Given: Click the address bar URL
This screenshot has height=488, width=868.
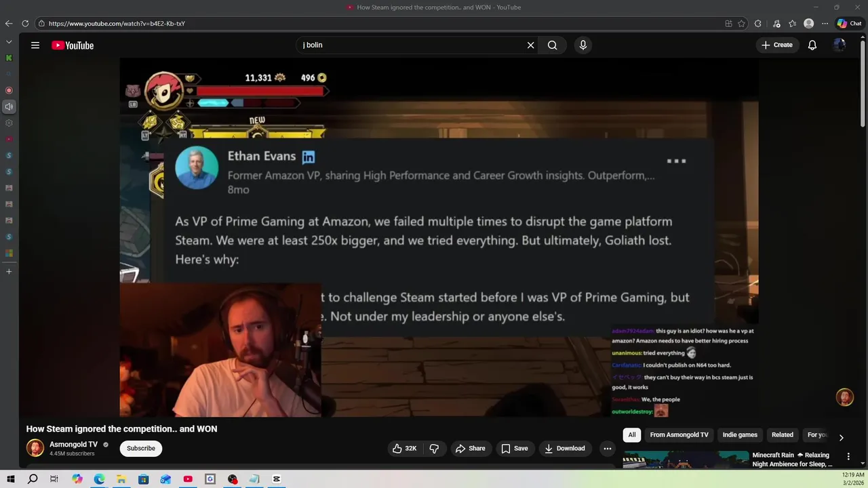Looking at the screenshot, I should [x=117, y=24].
